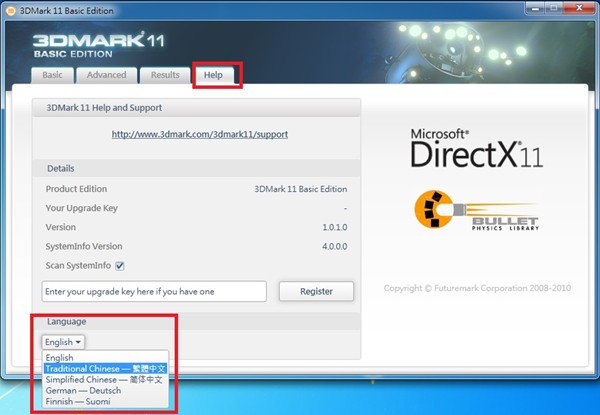
Task: Click the upgrade key input field
Action: (x=154, y=291)
